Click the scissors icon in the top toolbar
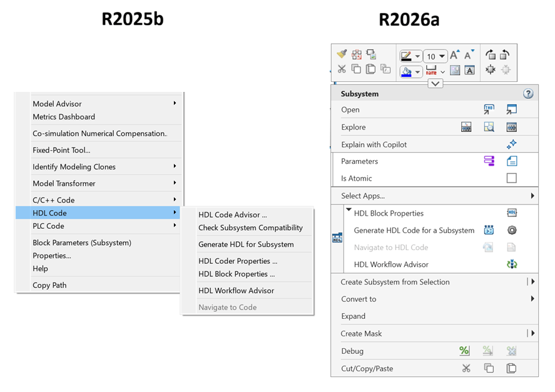555x392 pixels. [342, 69]
